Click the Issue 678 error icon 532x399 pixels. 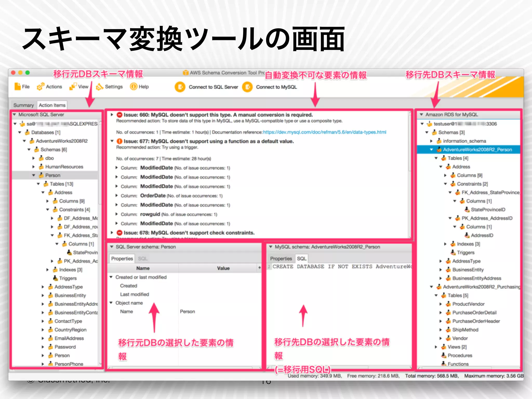119,233
